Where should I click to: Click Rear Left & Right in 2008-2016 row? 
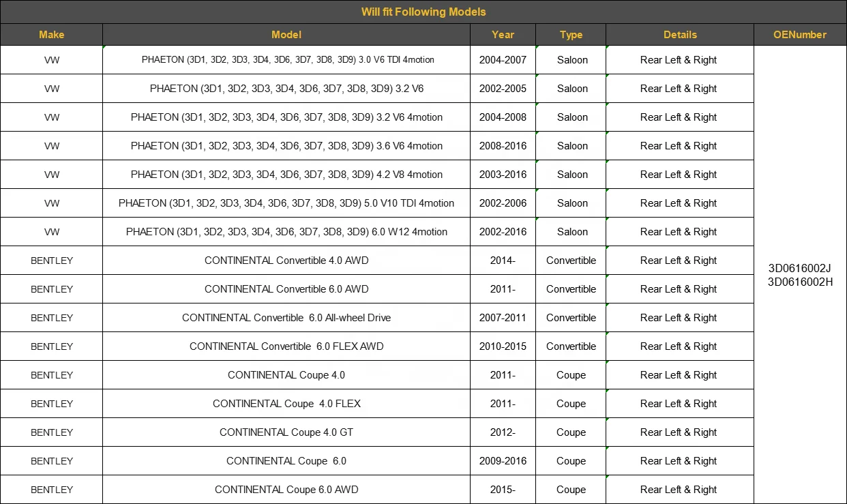[x=680, y=146]
